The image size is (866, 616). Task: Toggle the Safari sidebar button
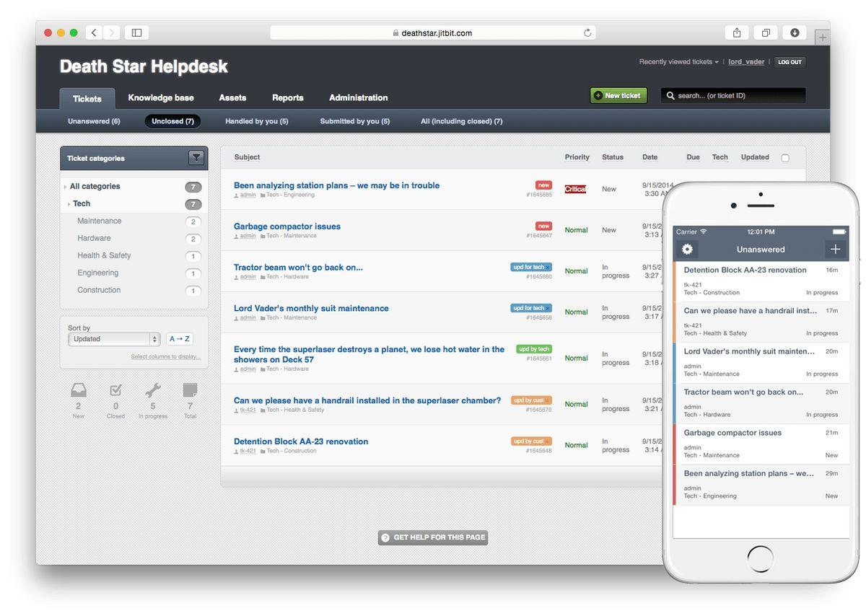(136, 32)
